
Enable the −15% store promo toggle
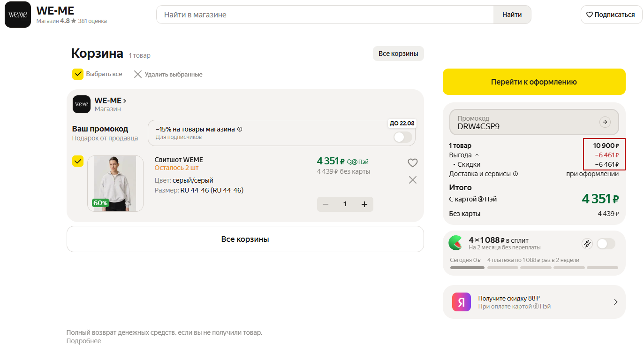pyautogui.click(x=402, y=137)
